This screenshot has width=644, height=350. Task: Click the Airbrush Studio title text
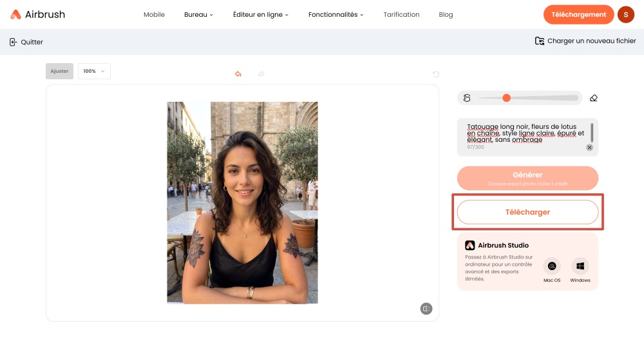(503, 245)
